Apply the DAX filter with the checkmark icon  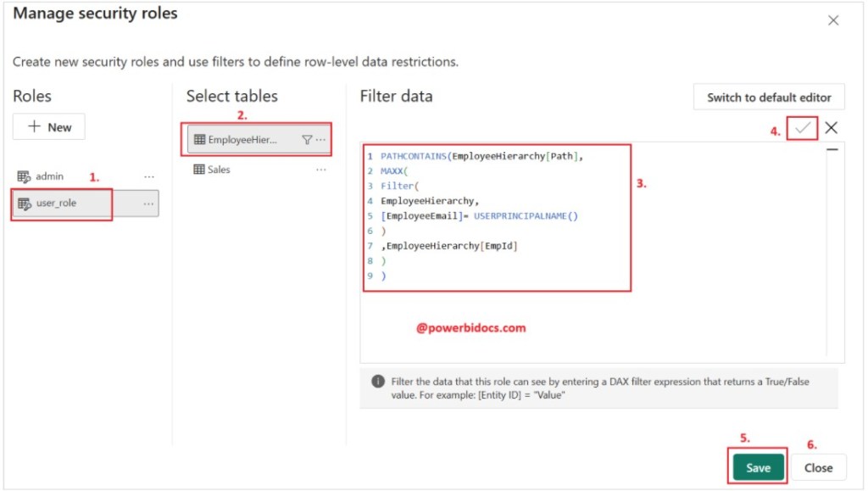point(801,127)
